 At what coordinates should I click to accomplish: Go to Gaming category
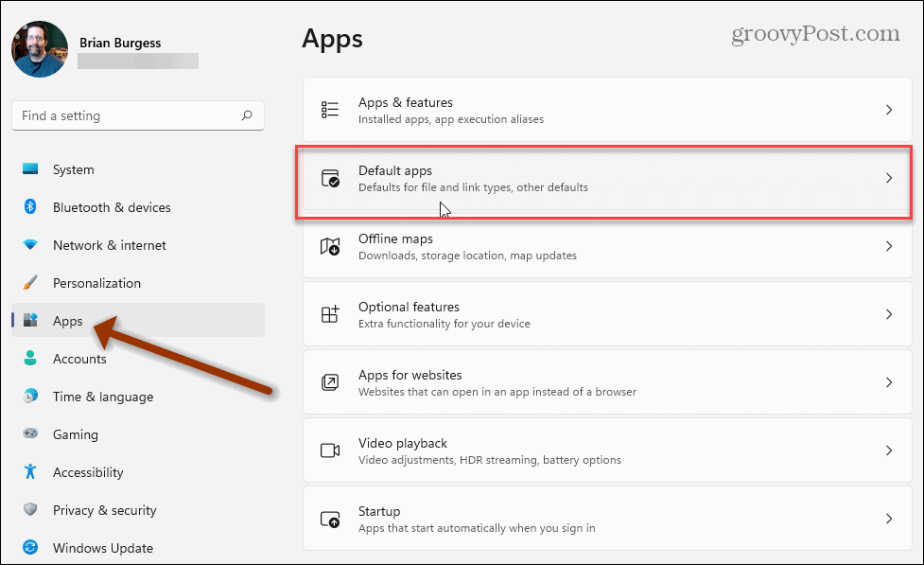(138, 433)
